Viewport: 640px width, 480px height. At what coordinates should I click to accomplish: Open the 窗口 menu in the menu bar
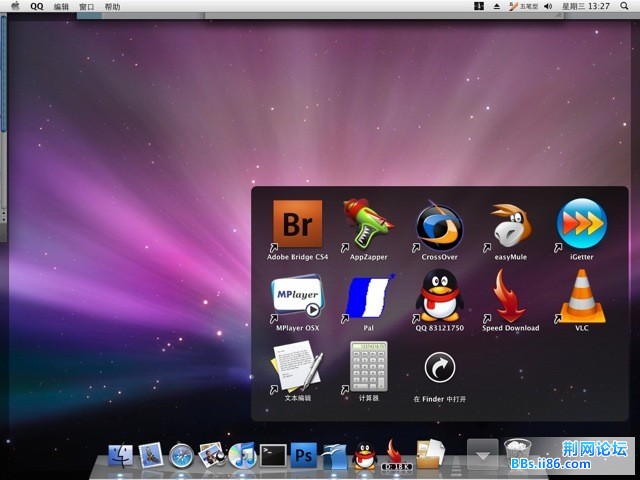(x=87, y=6)
